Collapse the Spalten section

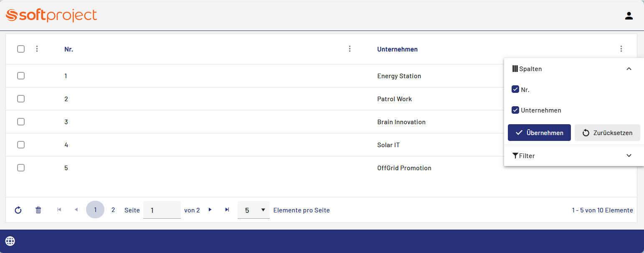tap(629, 69)
